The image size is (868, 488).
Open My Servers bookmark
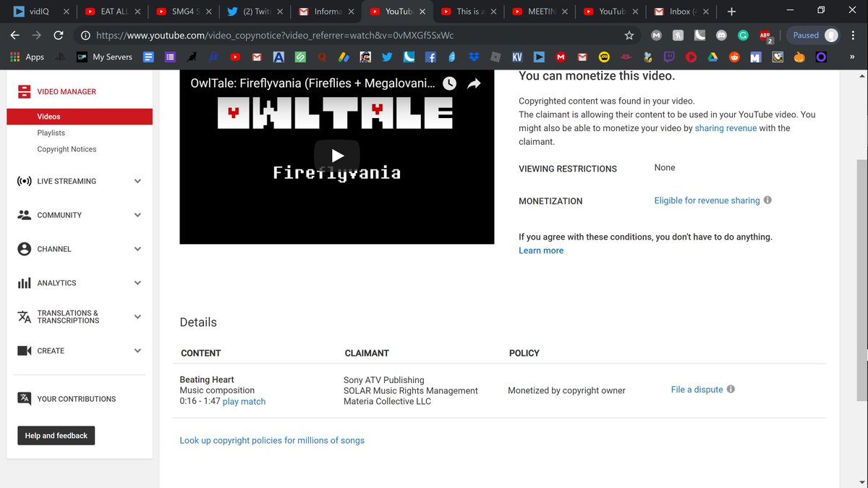pos(104,56)
